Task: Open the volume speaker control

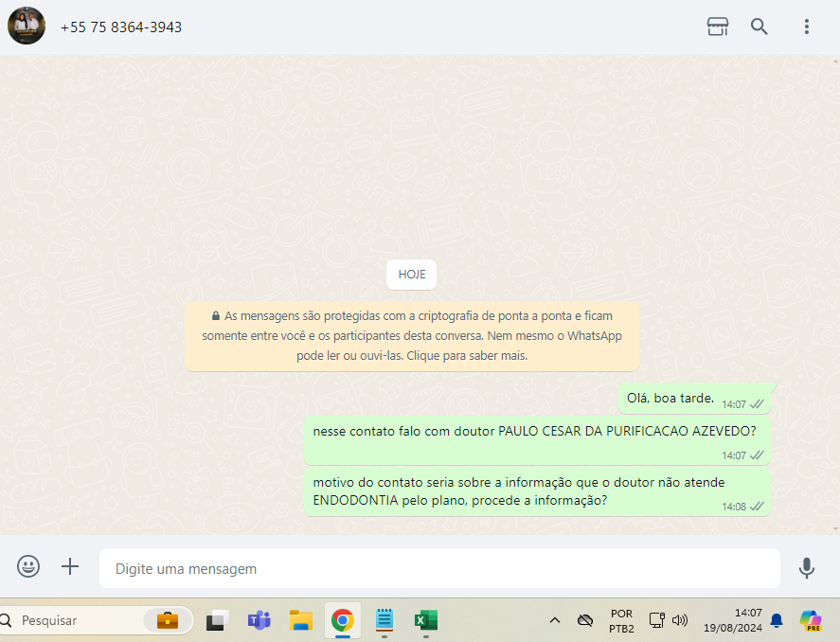Action: click(x=680, y=620)
